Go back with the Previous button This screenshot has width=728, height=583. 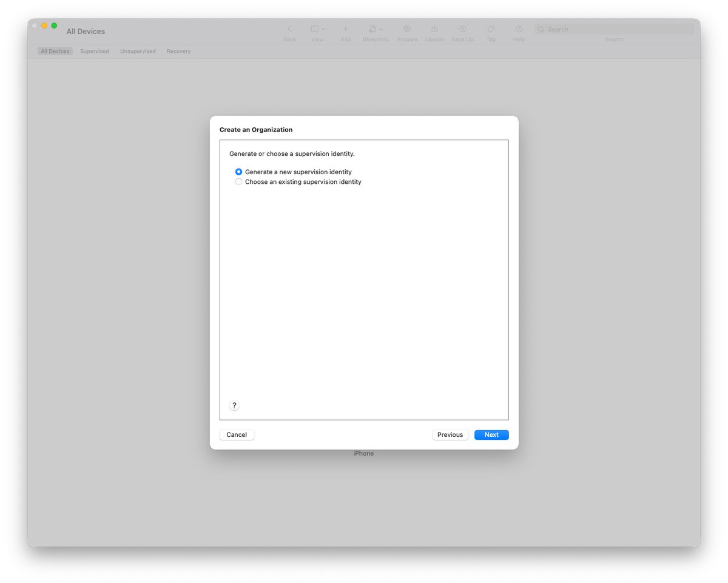point(450,435)
